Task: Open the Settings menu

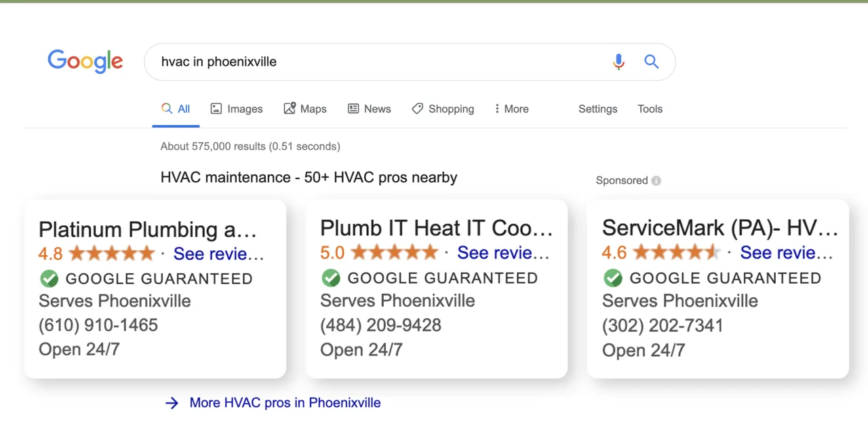Action: 597,109
